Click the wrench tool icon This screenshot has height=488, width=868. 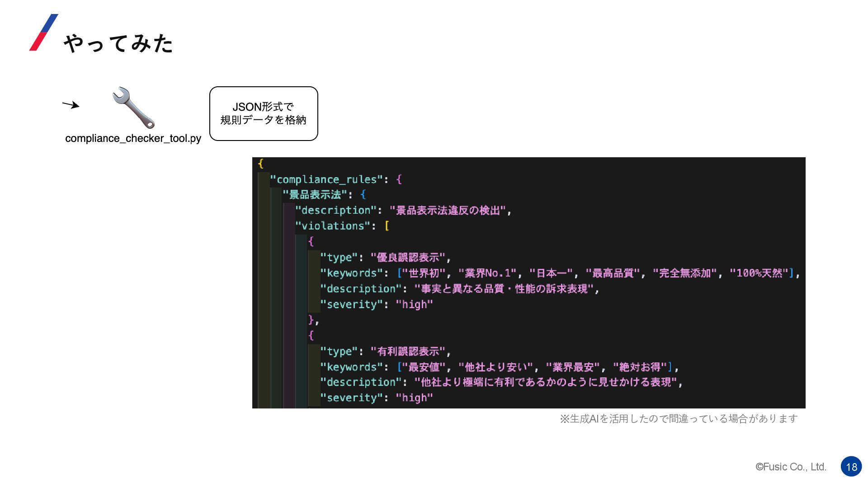coord(133,108)
